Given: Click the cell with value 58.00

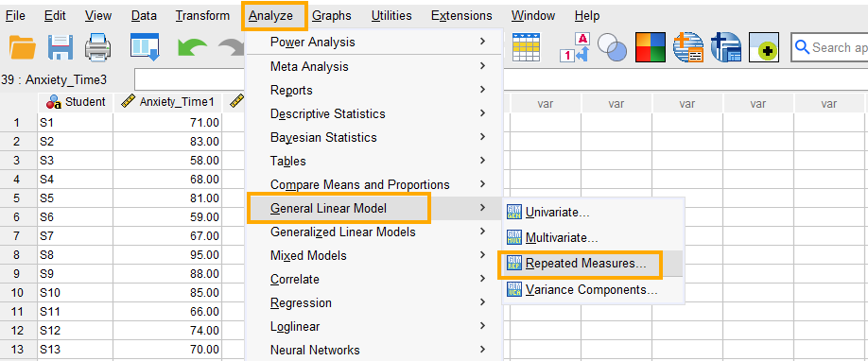Looking at the screenshot, I should point(167,160).
